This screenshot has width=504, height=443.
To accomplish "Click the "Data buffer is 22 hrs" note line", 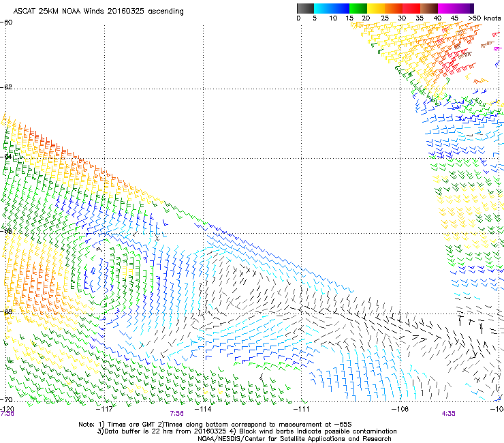I will tap(247, 431).
